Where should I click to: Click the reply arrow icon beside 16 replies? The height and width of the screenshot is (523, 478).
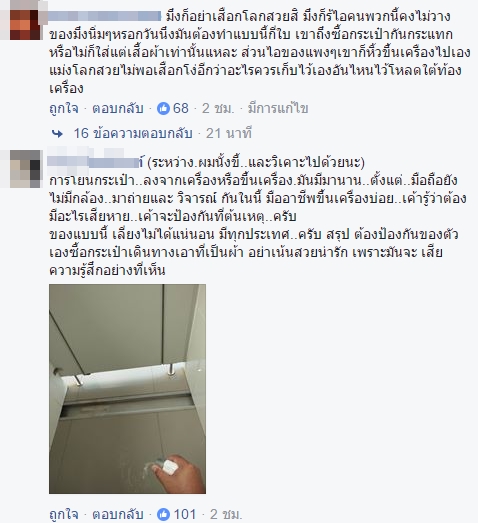point(58,134)
